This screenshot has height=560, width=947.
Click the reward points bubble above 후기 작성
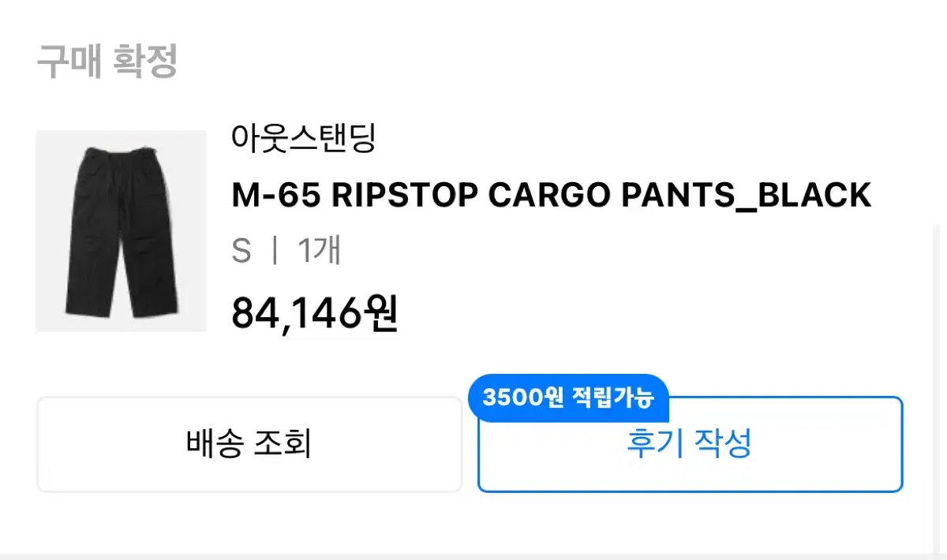(568, 398)
